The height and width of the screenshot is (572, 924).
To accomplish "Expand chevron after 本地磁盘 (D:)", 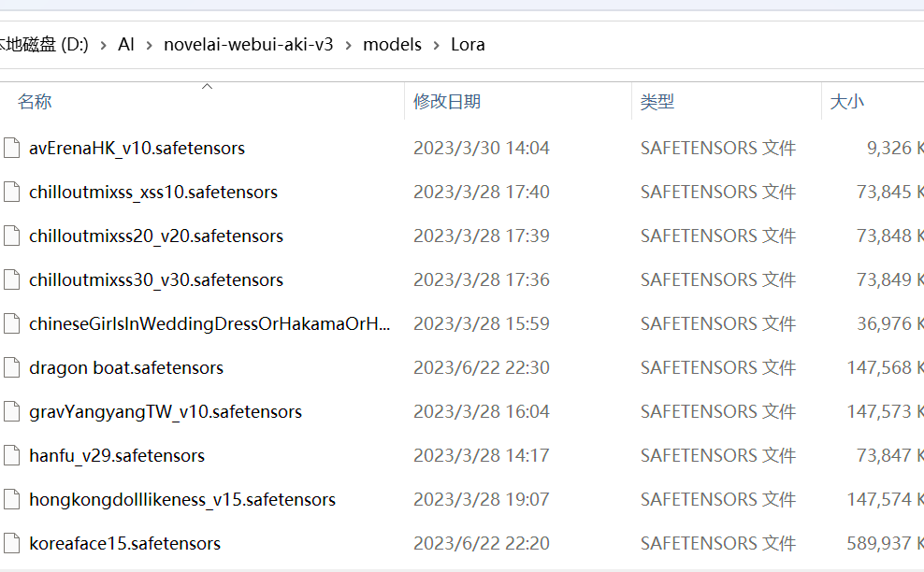I will (104, 46).
